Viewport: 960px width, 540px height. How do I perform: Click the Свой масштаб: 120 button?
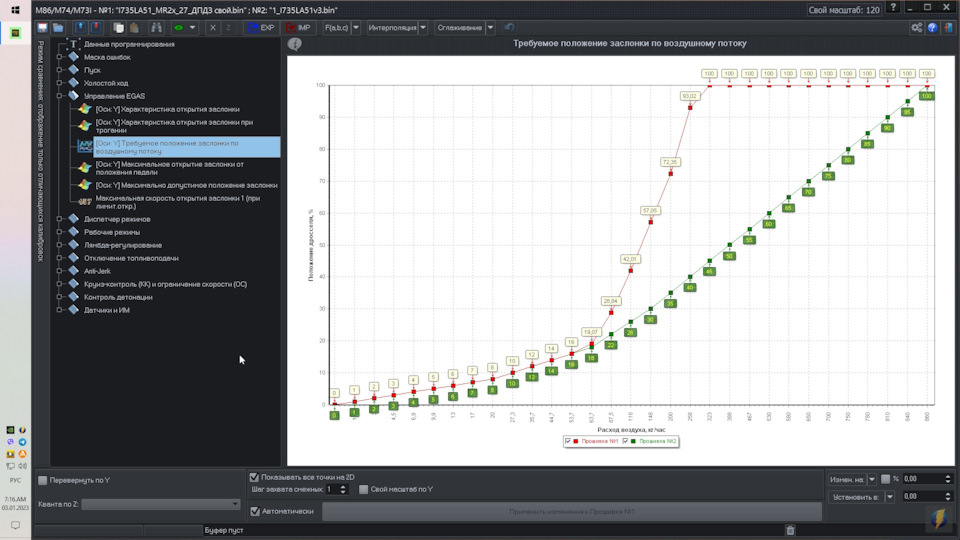(x=844, y=9)
